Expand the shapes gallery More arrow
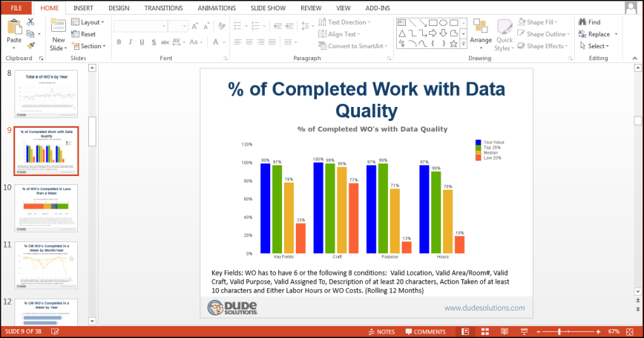The image size is (644, 338). coord(463,44)
